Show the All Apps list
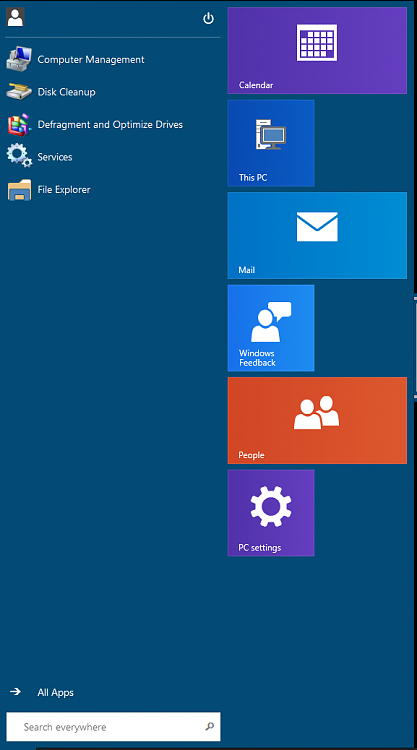417x750 pixels. pyautogui.click(x=55, y=692)
